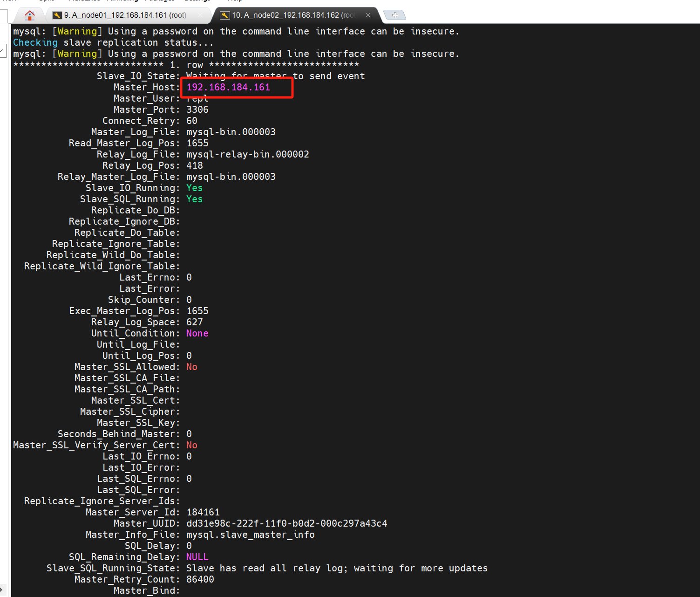Click the 'Last_SQL_Error:' label
The height and width of the screenshot is (597, 700).
[138, 490]
